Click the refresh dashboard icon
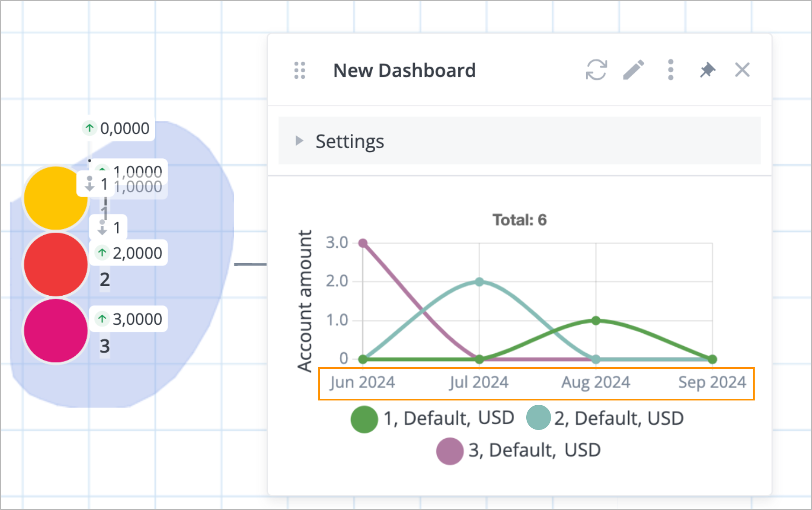Viewport: 812px width, 510px height. (596, 70)
